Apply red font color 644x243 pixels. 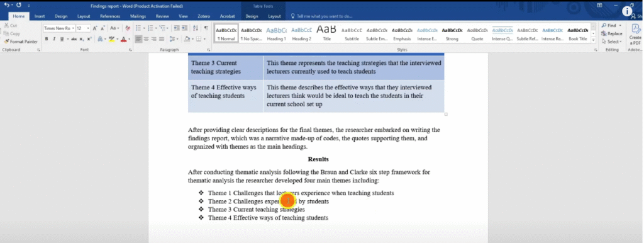click(x=123, y=39)
